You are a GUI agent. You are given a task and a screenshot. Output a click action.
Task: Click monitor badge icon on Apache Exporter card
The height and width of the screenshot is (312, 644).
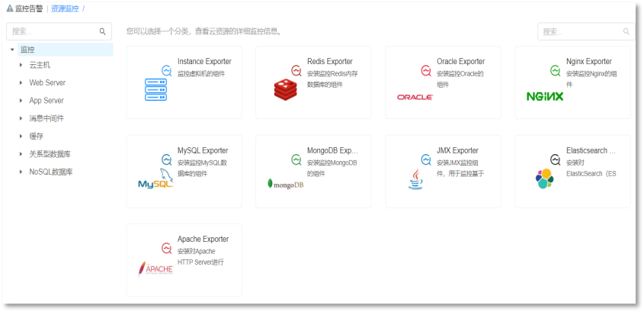click(167, 248)
